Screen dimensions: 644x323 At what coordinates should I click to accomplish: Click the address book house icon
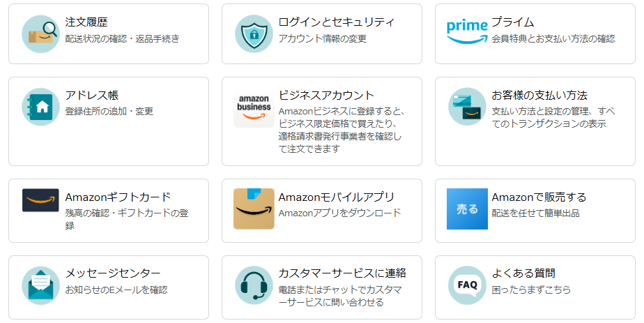pos(40,107)
